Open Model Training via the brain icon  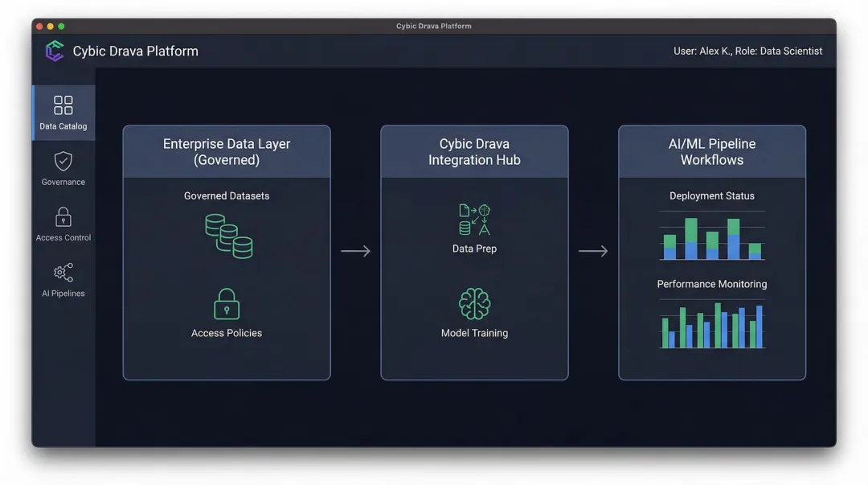point(474,303)
